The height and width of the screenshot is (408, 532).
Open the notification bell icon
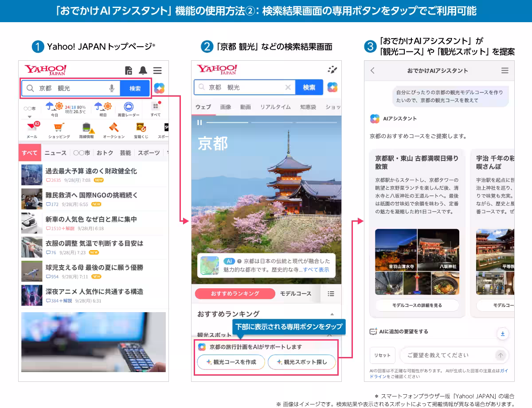[142, 70]
